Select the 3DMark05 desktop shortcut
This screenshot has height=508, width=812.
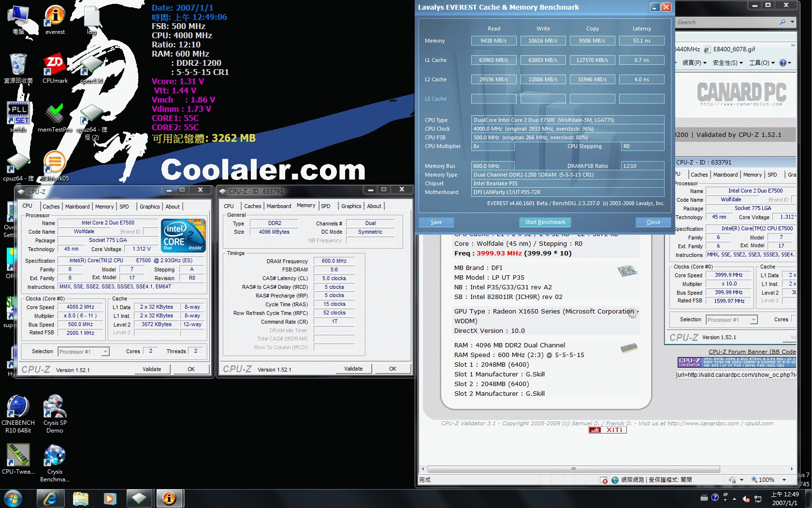(x=55, y=165)
